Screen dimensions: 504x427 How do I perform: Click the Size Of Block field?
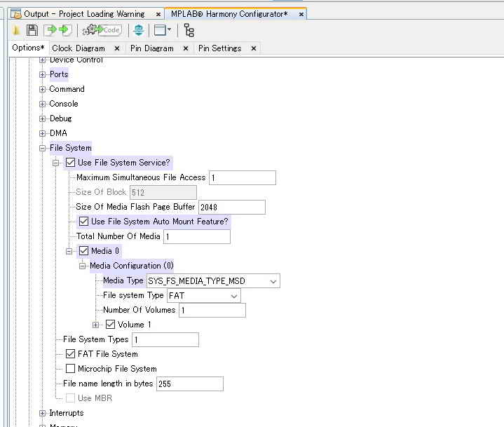click(x=163, y=193)
